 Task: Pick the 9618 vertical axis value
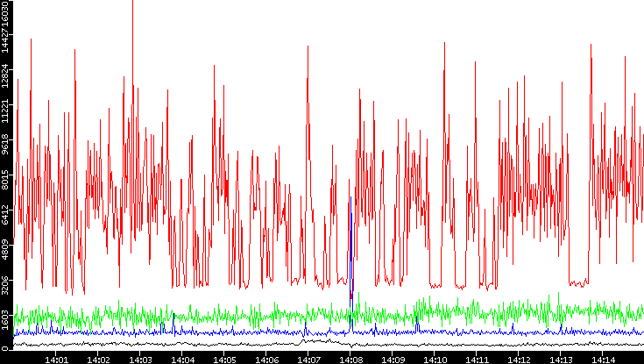point(5,145)
